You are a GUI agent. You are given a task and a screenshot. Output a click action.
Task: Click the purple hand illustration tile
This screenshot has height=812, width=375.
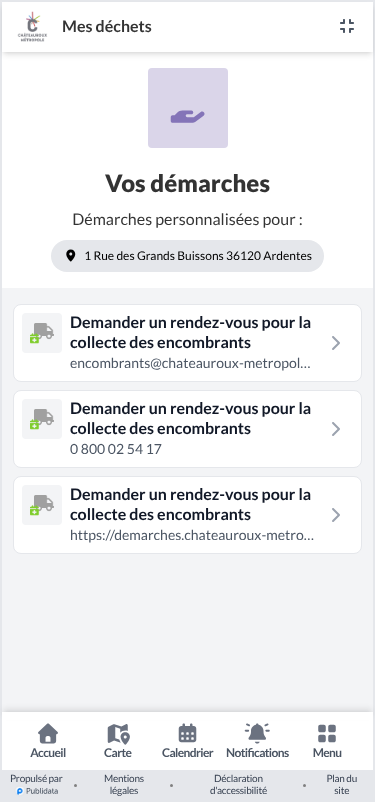pos(188,108)
